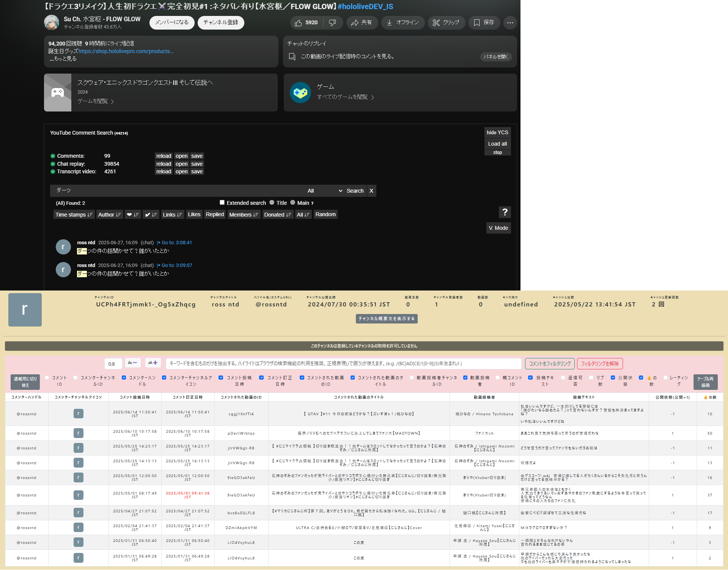This screenshot has width=728, height=570.
Task: Click the dislike thumbs-down icon
Action: coord(332,23)
